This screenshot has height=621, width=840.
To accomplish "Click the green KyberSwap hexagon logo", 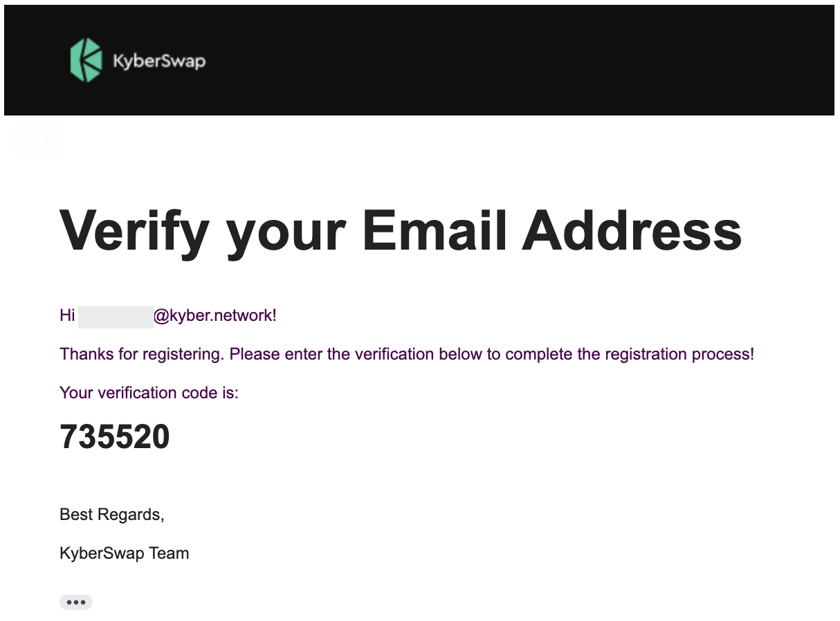I will (86, 61).
